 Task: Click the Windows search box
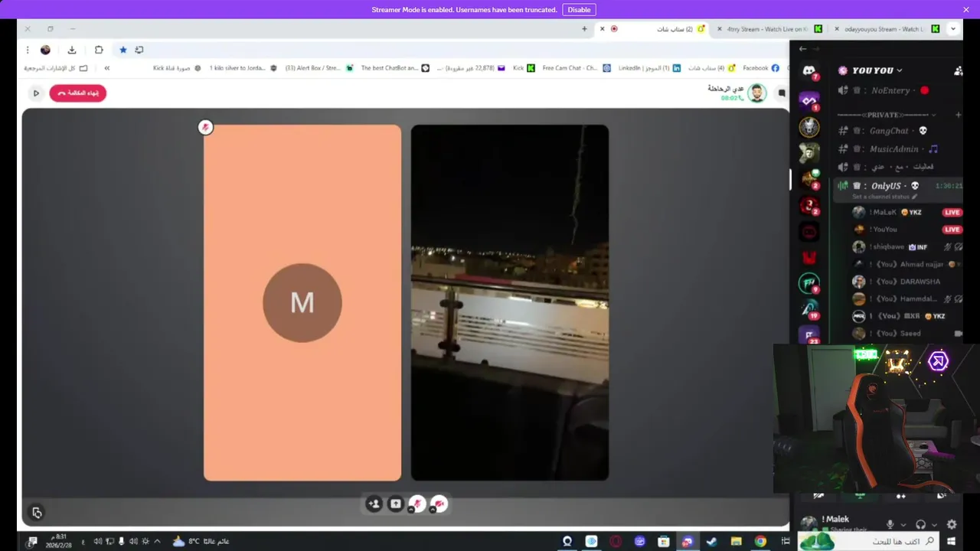tap(869, 541)
